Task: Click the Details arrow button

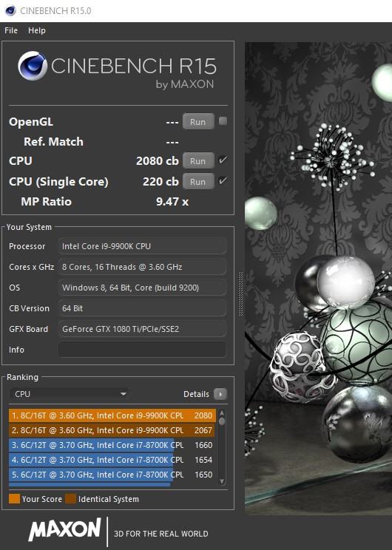Action: point(220,394)
